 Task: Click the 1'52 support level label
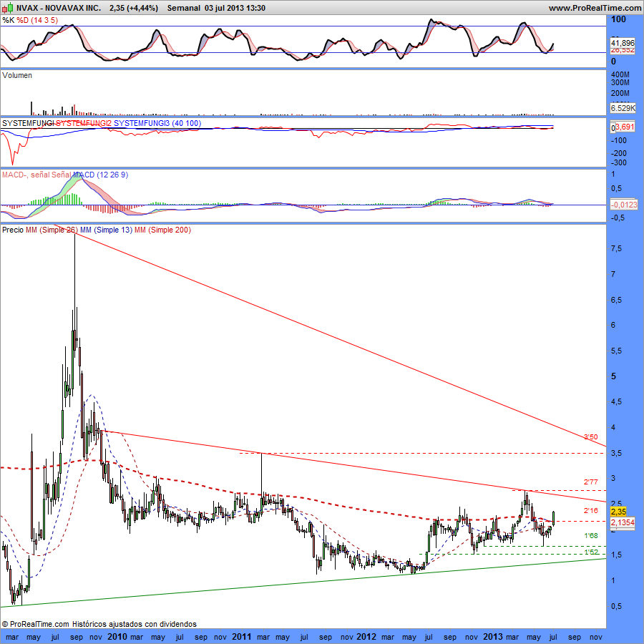pos(590,552)
